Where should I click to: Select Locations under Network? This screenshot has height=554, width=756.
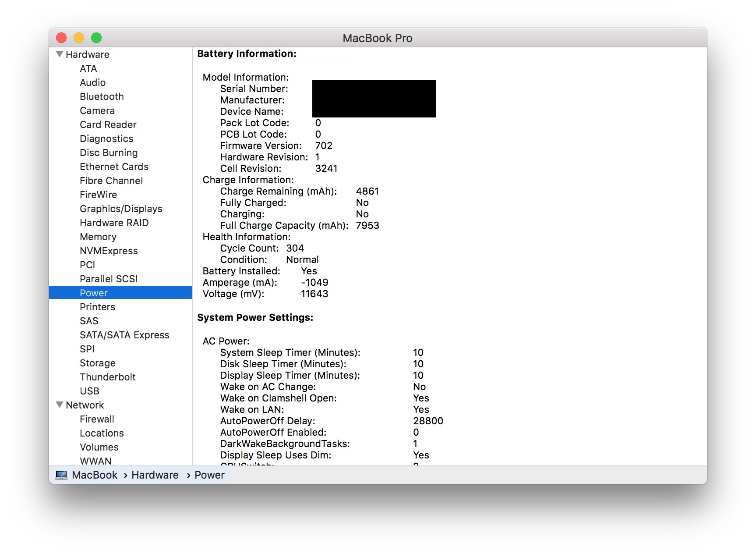coord(102,433)
